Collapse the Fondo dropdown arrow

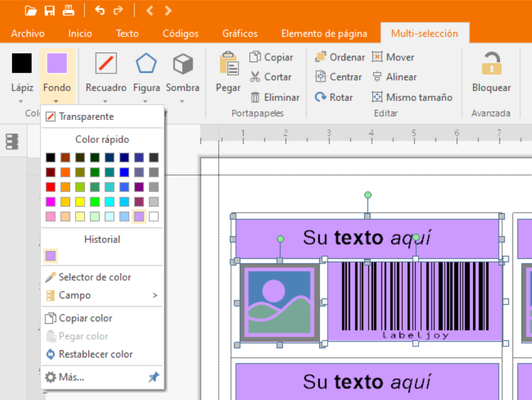[x=56, y=101]
